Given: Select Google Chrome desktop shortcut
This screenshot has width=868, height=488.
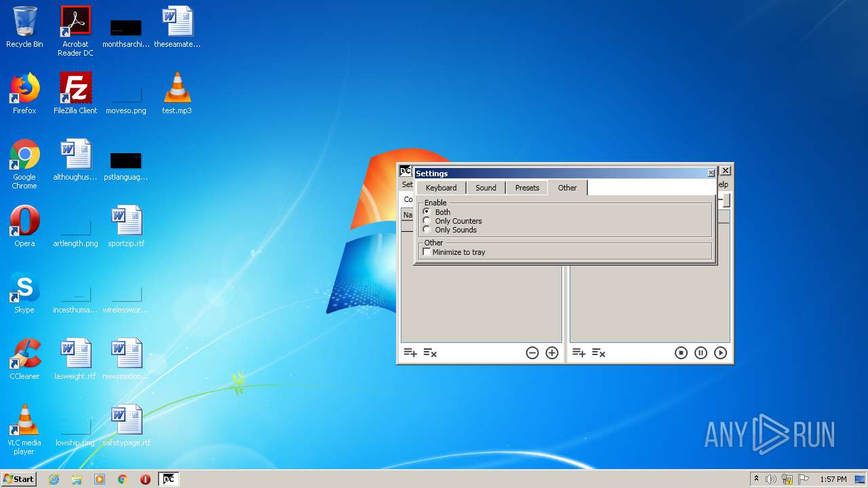Looking at the screenshot, I should [x=24, y=165].
